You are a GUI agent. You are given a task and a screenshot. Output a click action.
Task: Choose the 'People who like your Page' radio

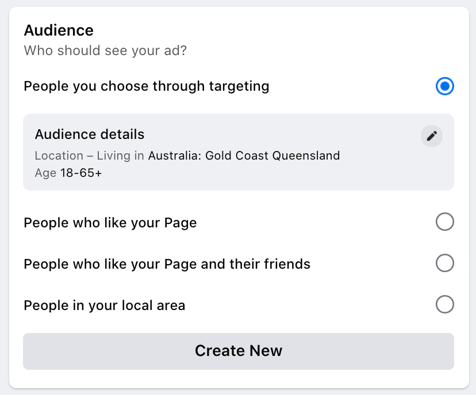(x=445, y=222)
